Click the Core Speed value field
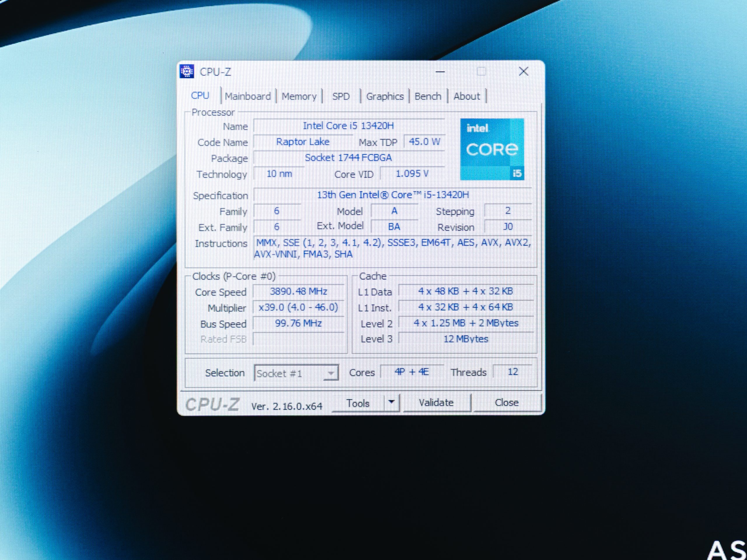Image resolution: width=747 pixels, height=560 pixels. coord(298,291)
